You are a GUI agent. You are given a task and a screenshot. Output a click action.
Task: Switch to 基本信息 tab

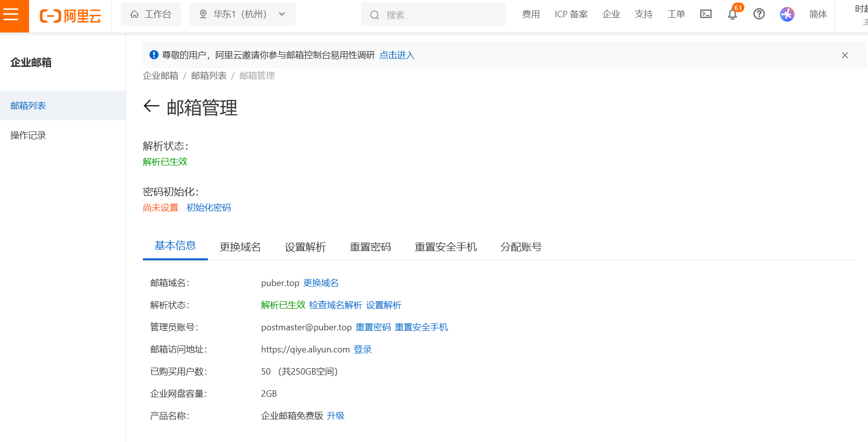[x=175, y=246]
